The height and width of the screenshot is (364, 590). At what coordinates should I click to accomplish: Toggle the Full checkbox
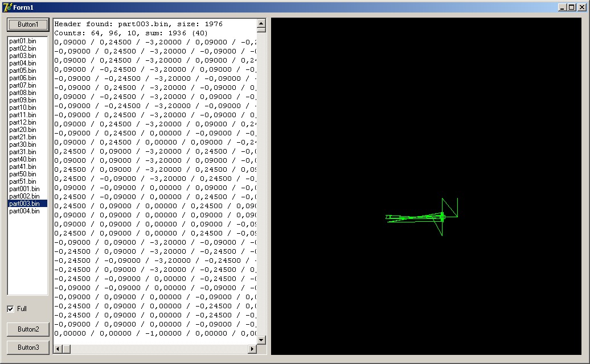click(x=10, y=309)
